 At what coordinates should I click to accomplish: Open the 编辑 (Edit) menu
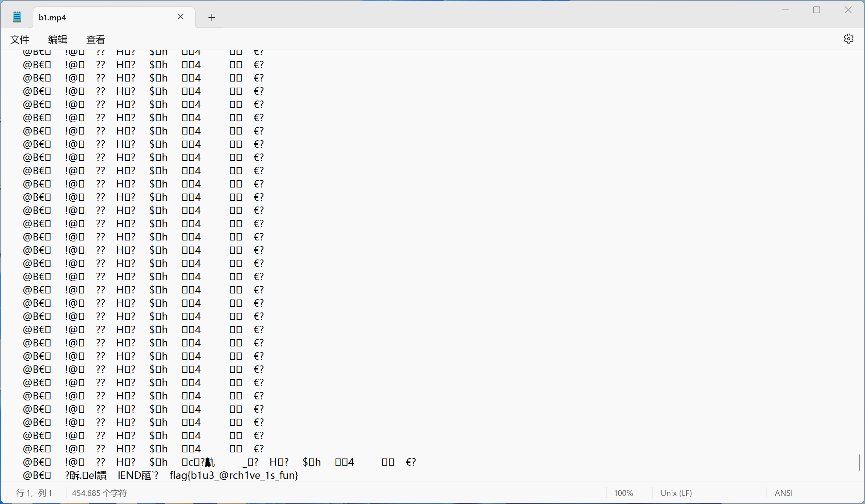[x=57, y=39]
